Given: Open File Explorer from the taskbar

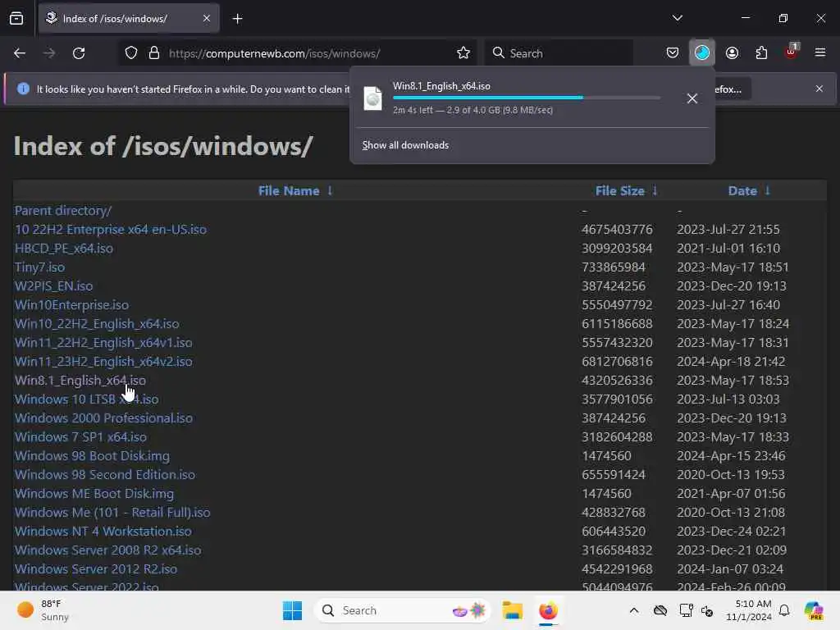Looking at the screenshot, I should [x=513, y=610].
